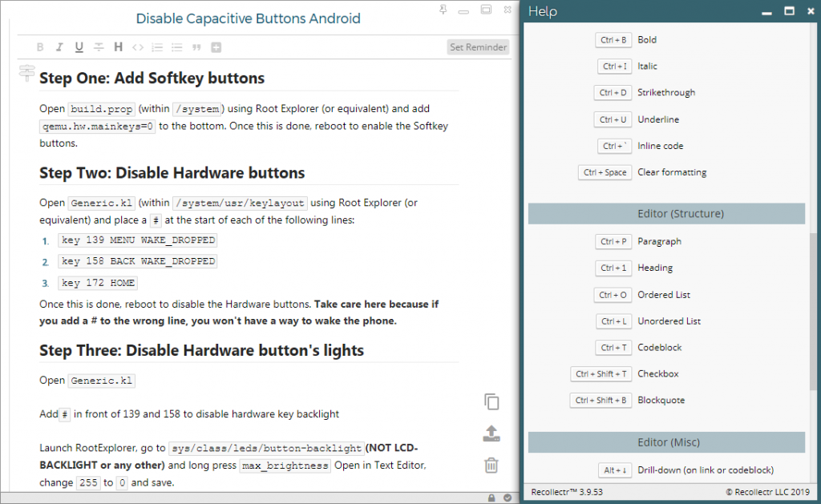Maximize the note window
The image size is (821, 504).
pyautogui.click(x=487, y=10)
